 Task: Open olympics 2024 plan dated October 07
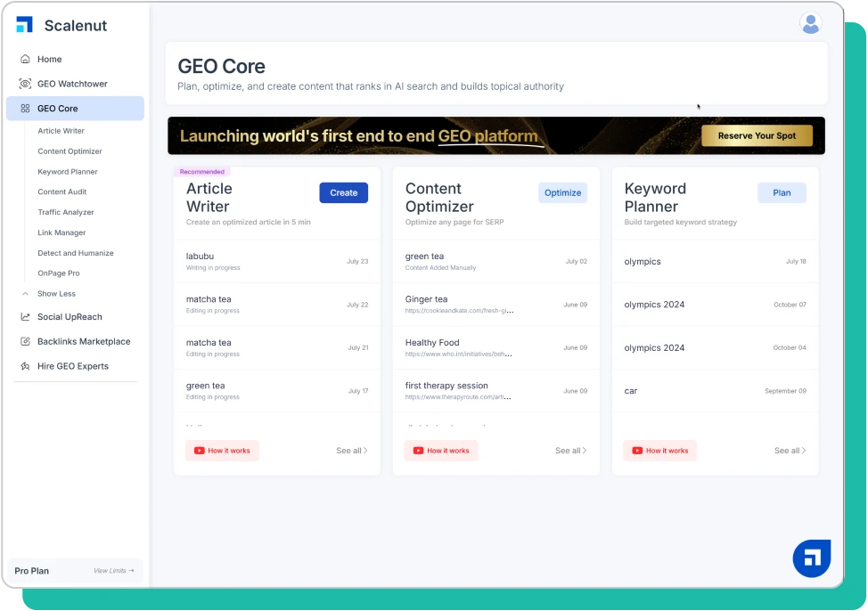point(716,305)
